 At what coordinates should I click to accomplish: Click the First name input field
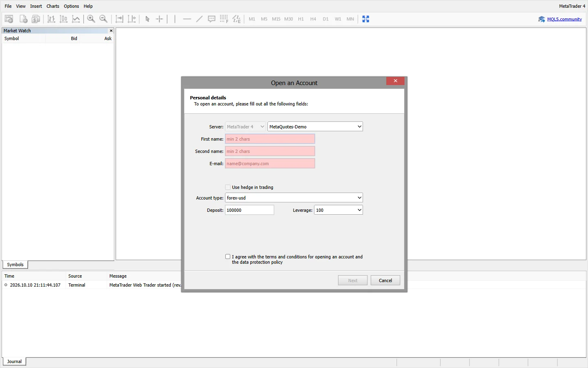[x=270, y=139]
